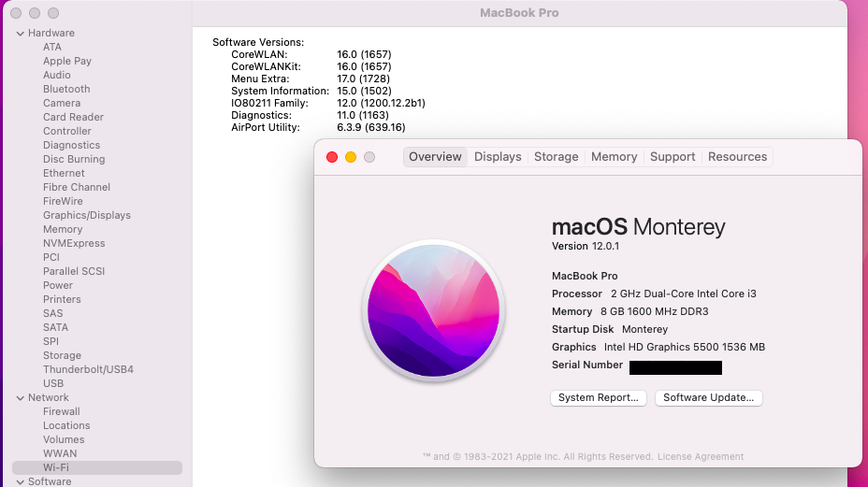The image size is (868, 487).
Task: Collapse the Software section chevron
Action: coord(21,482)
